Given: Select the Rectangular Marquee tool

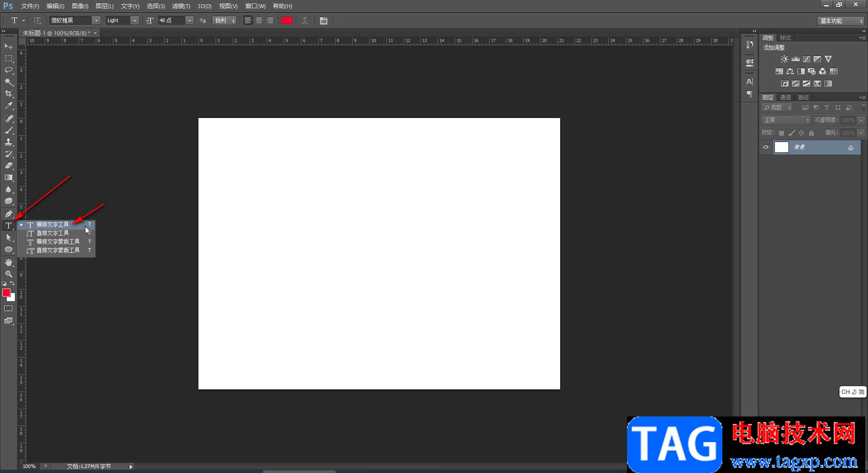Looking at the screenshot, I should [9, 58].
